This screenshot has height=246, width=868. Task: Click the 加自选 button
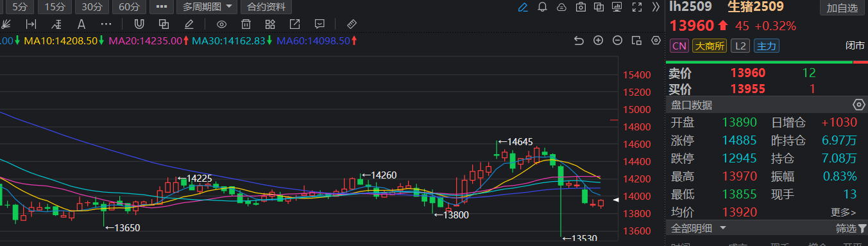(x=842, y=8)
